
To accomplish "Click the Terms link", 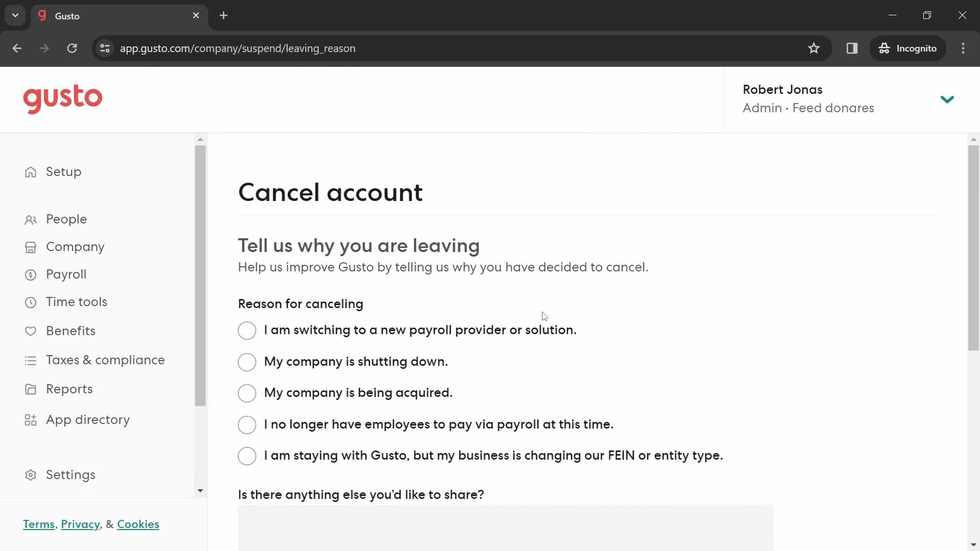I will (x=39, y=524).
